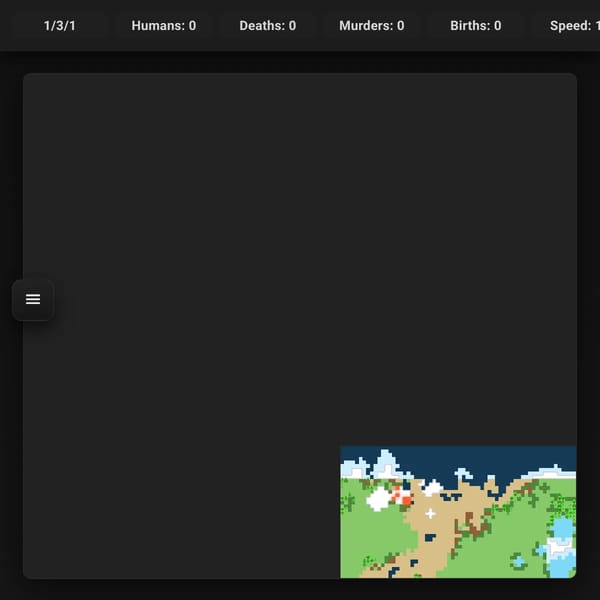
Task: Click the Murders: 0 counter
Action: (x=372, y=26)
